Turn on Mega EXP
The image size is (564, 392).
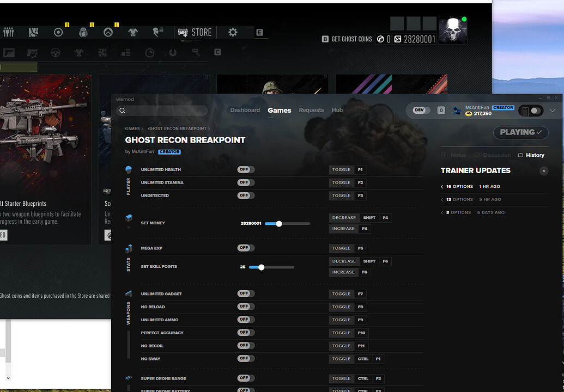(245, 248)
